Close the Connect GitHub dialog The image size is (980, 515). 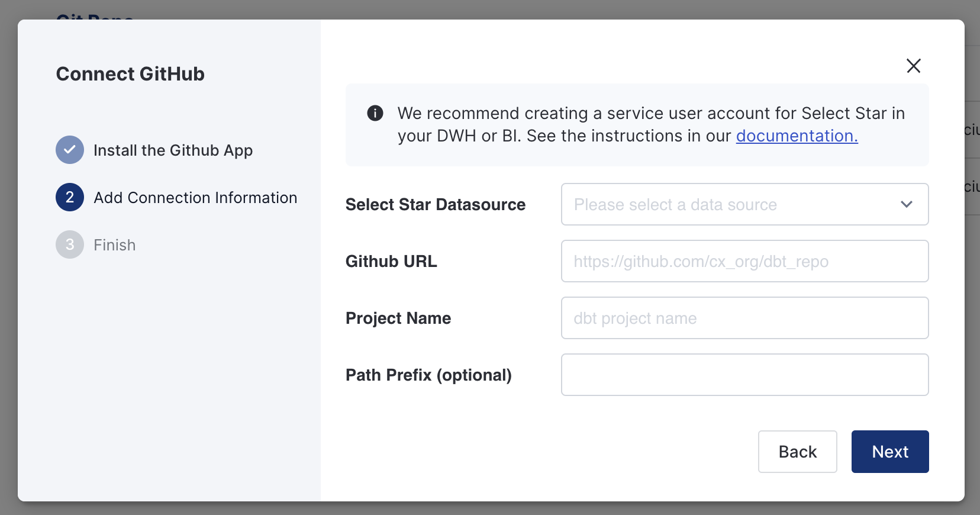coord(913,66)
